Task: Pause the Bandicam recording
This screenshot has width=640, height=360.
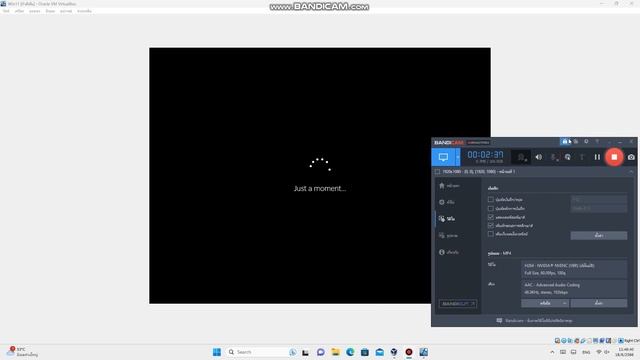Action: click(597, 157)
